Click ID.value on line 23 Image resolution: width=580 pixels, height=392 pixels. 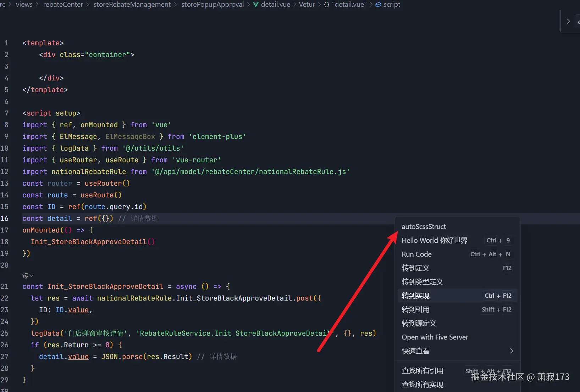coord(72,310)
